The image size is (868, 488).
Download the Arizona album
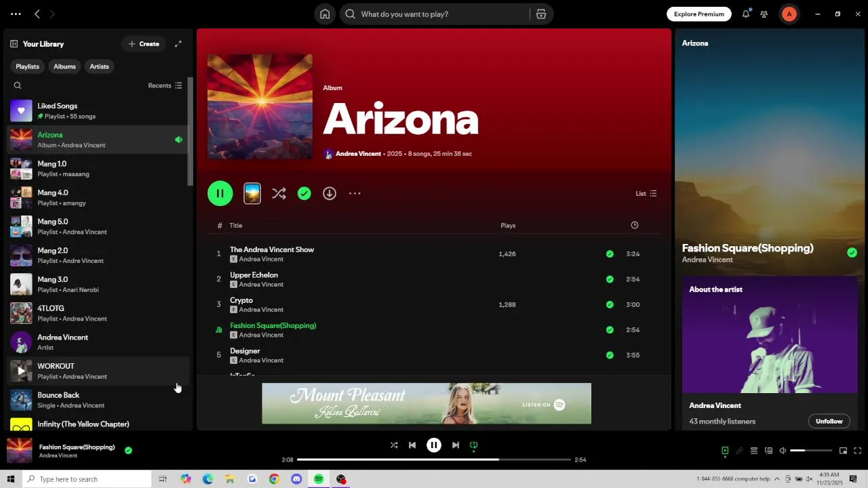point(330,194)
